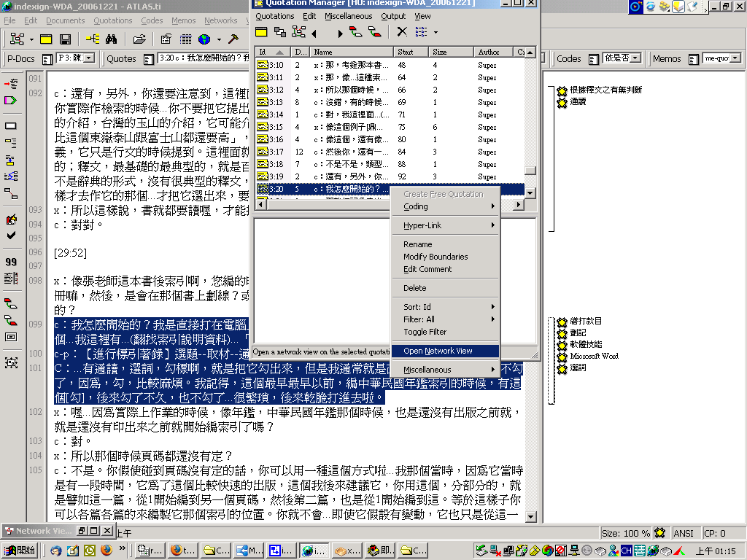Click the network icon in Quotation Manager toolbar
747x560 pixels.
pyautogui.click(x=298, y=32)
